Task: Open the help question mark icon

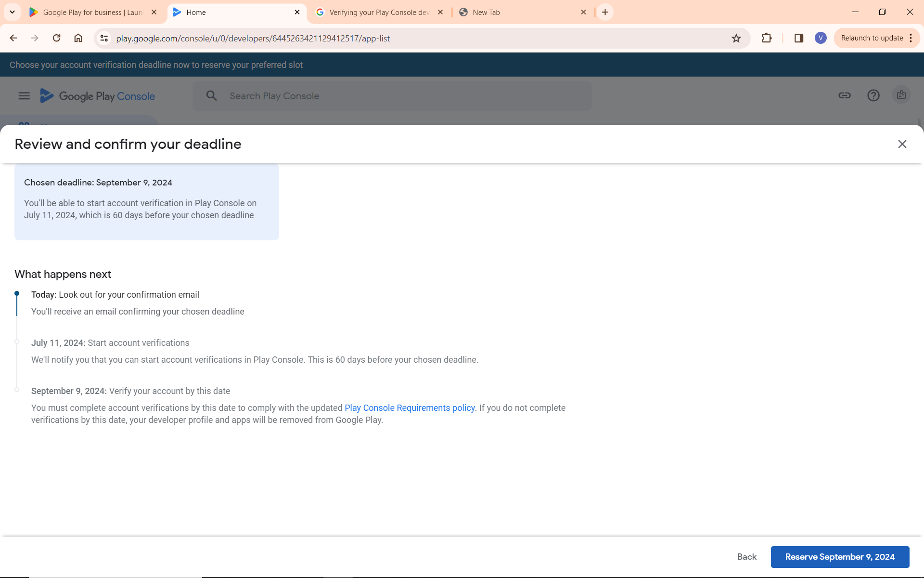Action: click(x=873, y=95)
